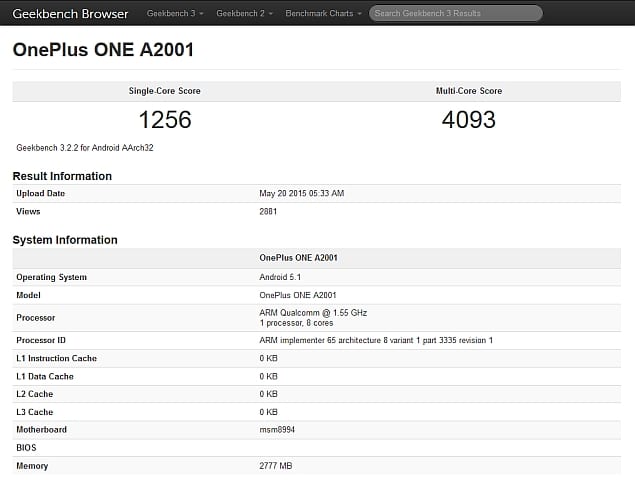Click the single-core score value 1256
Viewport: 635px width, 480px height.
point(165,120)
